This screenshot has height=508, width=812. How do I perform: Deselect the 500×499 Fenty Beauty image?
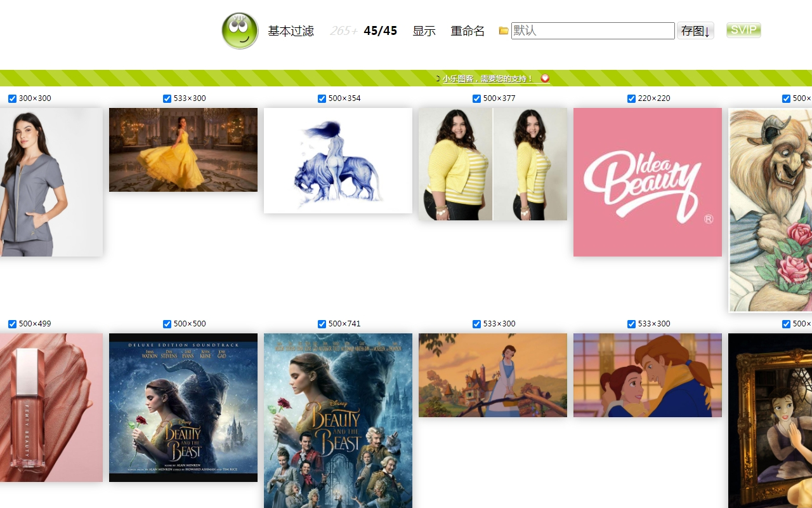point(11,324)
